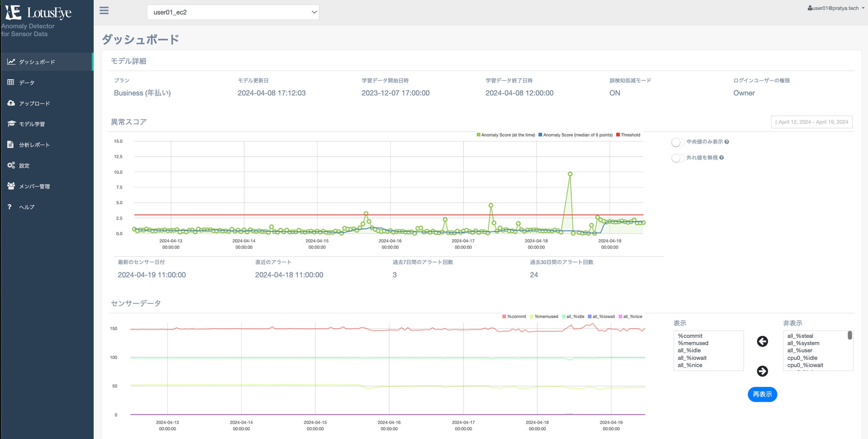Click the anomaly peak point on 2024-04-17

[x=491, y=205]
